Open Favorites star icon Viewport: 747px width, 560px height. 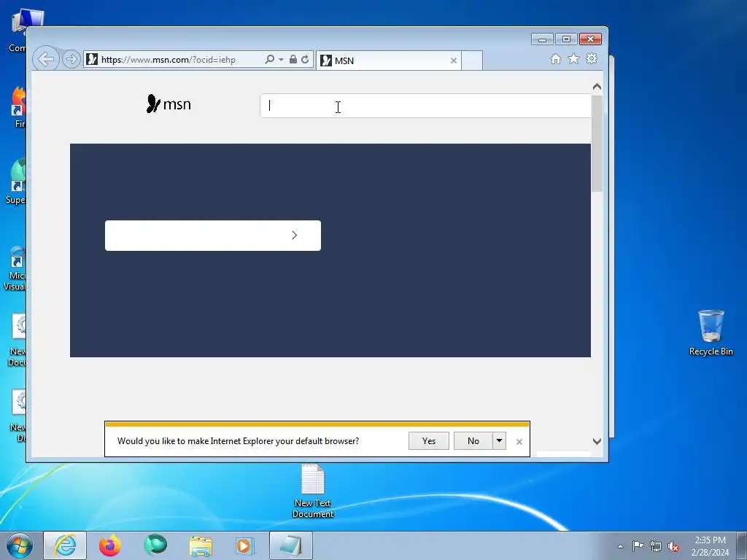pos(573,58)
